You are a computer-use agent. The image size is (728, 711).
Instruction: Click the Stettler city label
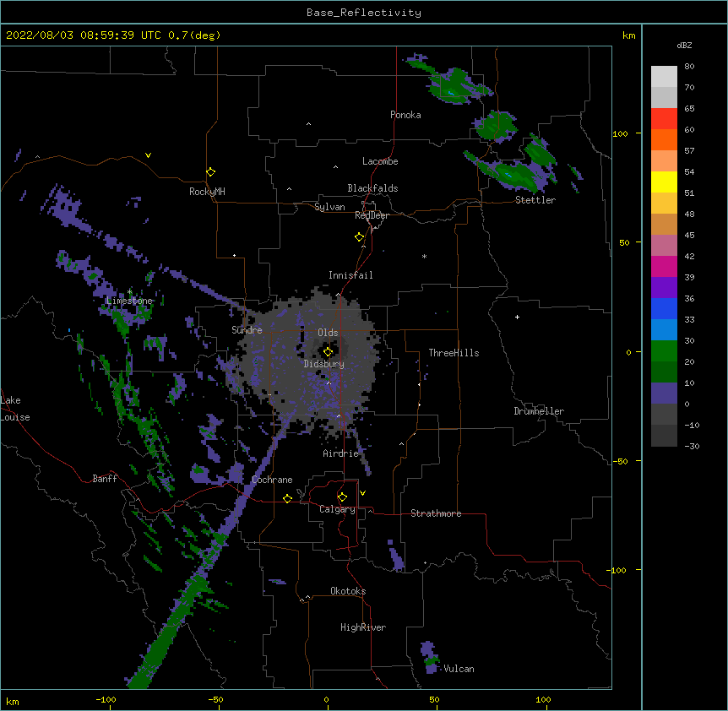point(535,200)
